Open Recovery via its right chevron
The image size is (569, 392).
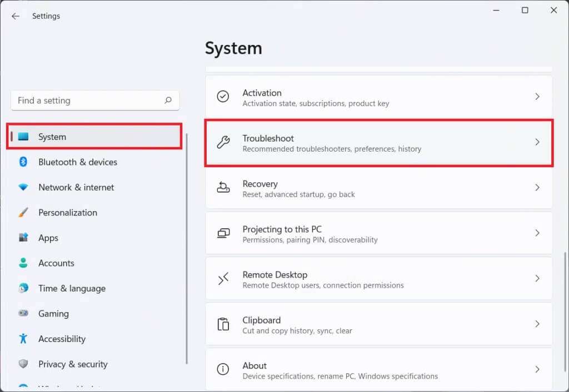point(537,188)
